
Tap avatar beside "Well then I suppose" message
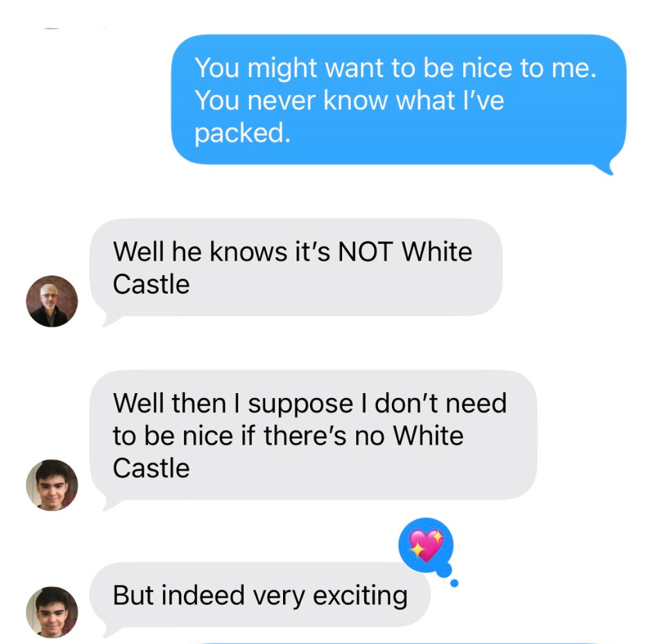[52, 485]
